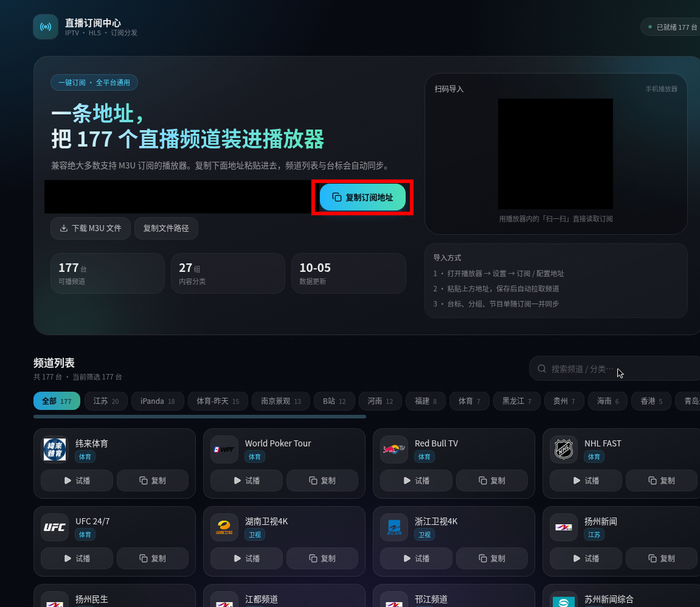
Task: Click the 扬州新闻 channel logo
Action: pos(563,527)
